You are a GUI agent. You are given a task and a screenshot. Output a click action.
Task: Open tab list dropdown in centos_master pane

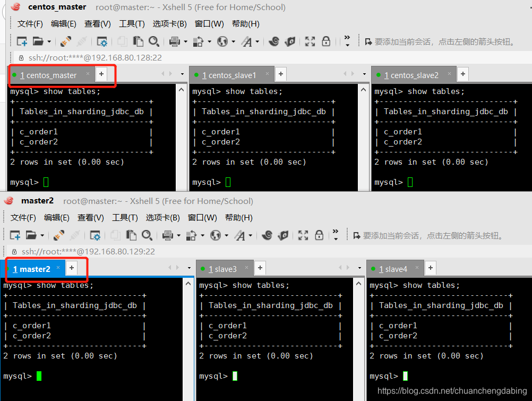(182, 74)
